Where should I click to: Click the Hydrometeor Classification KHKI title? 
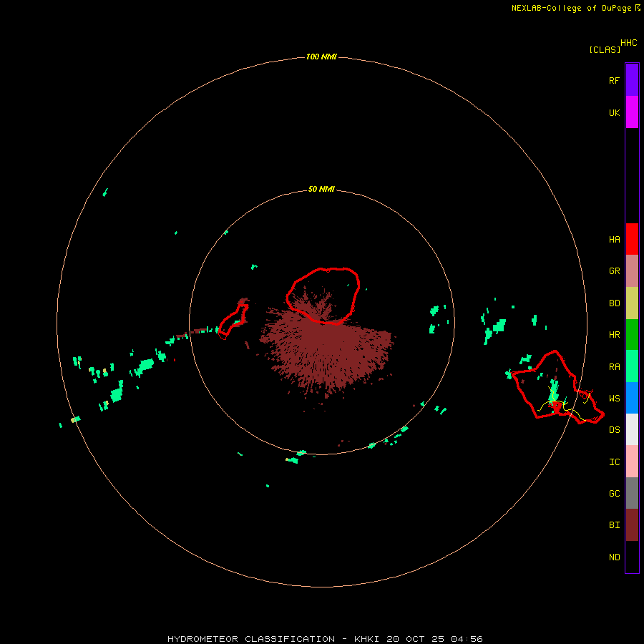tap(325, 639)
